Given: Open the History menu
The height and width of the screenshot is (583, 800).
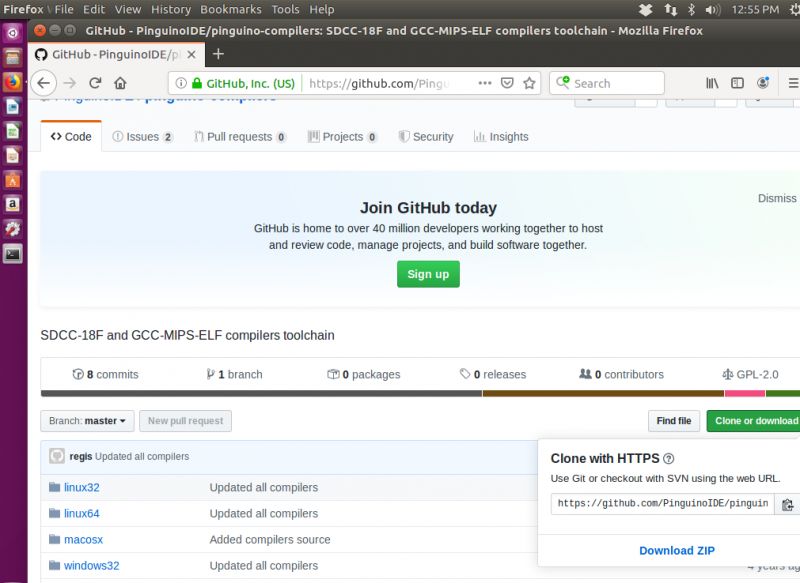Looking at the screenshot, I should (x=171, y=9).
